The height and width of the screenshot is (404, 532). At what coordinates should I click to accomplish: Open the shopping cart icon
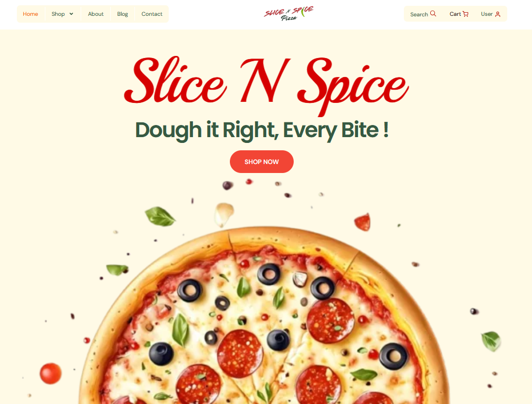coord(466,14)
